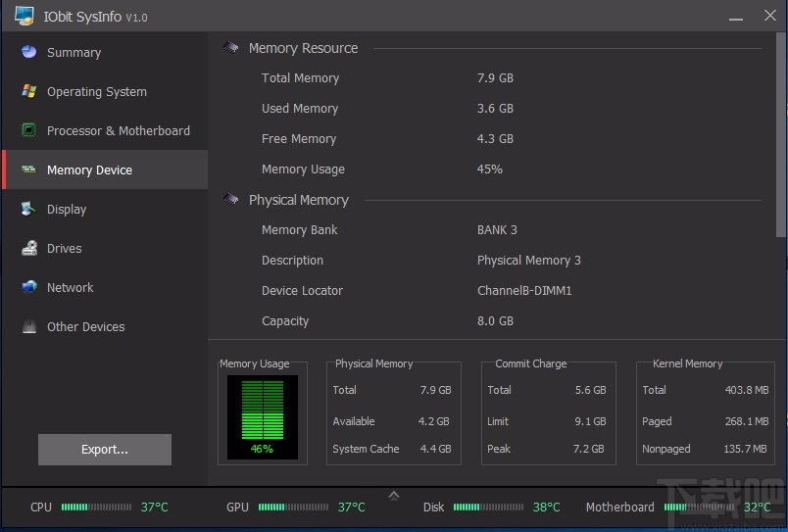Viewport: 788px width, 532px height.
Task: Click the vertical scrollbar thumb
Action: 780,134
